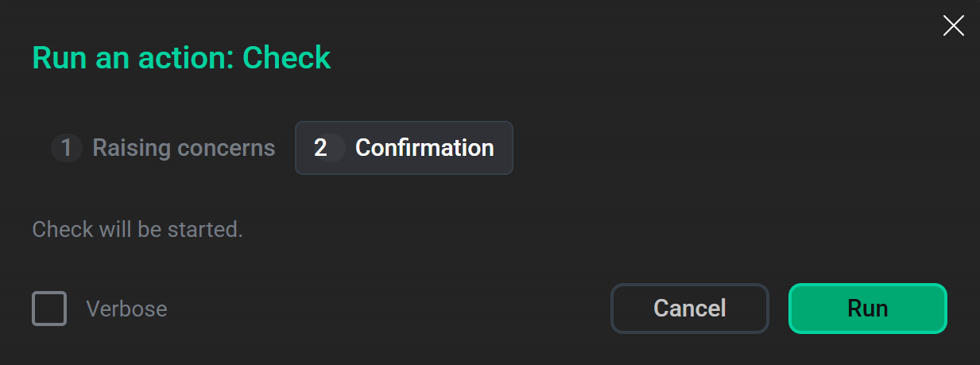Click the step 2 number badge

pos(320,148)
